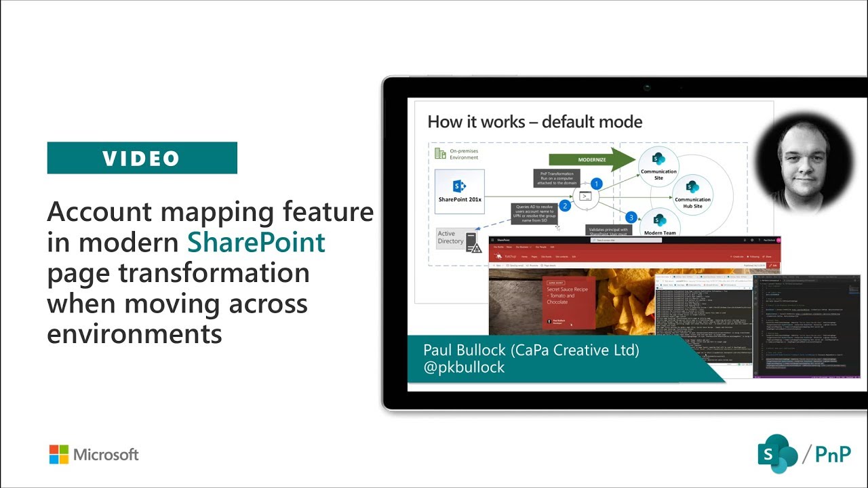This screenshot has width=868, height=488.
Task: Click the Modern Team site icon
Action: click(x=658, y=220)
